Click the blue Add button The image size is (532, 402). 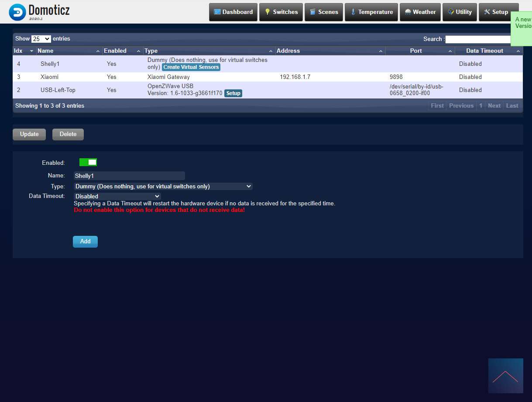85,242
